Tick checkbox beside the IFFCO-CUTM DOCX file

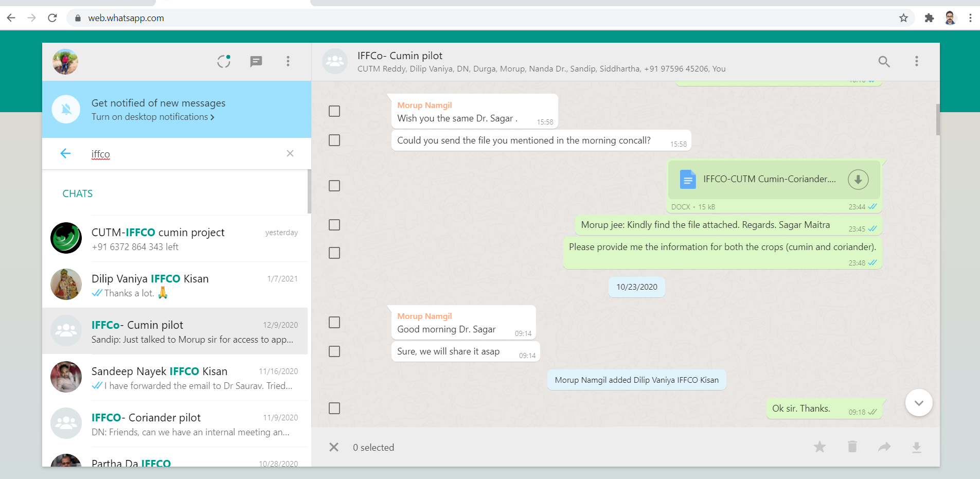click(334, 186)
